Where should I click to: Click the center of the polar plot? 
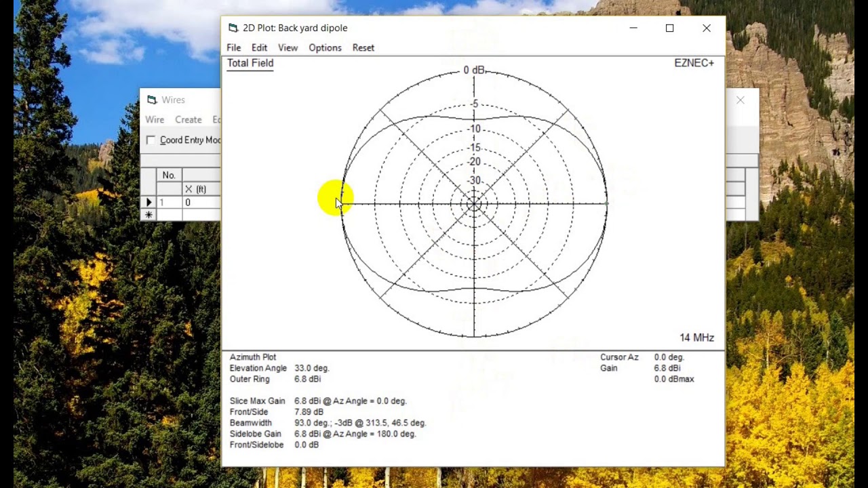pyautogui.click(x=474, y=203)
